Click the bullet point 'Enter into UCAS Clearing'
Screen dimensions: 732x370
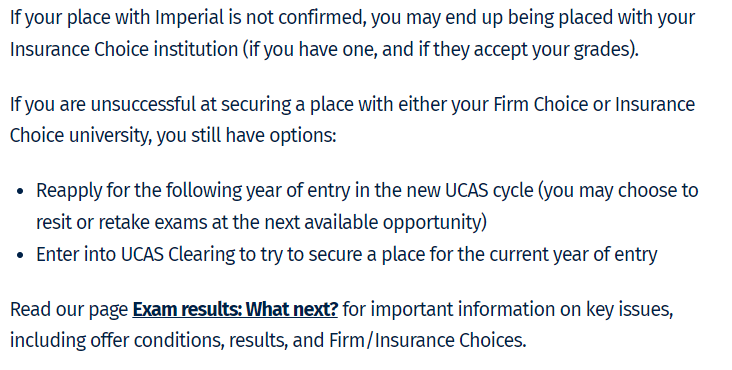(x=347, y=255)
